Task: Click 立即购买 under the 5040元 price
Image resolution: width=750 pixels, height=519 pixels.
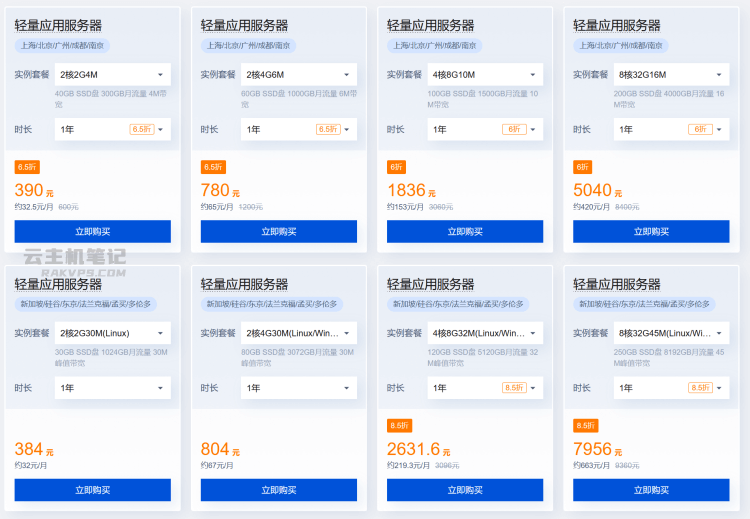Action: 651,232
